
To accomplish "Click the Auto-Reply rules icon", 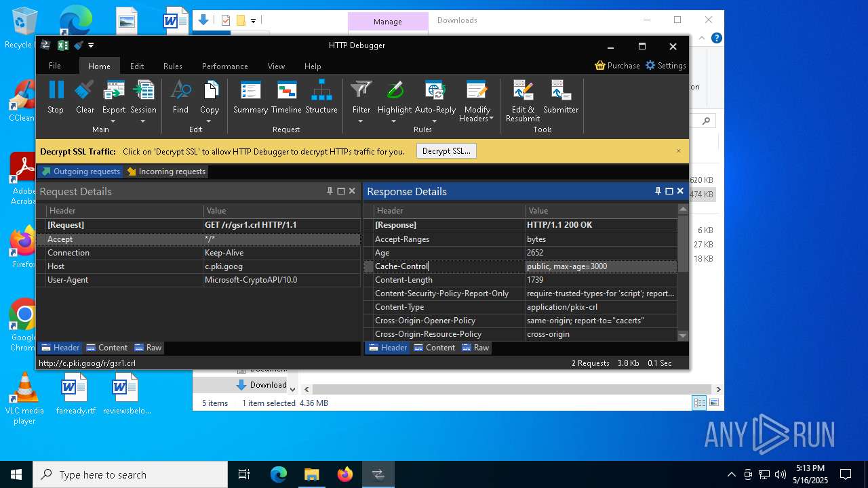I will click(x=435, y=91).
